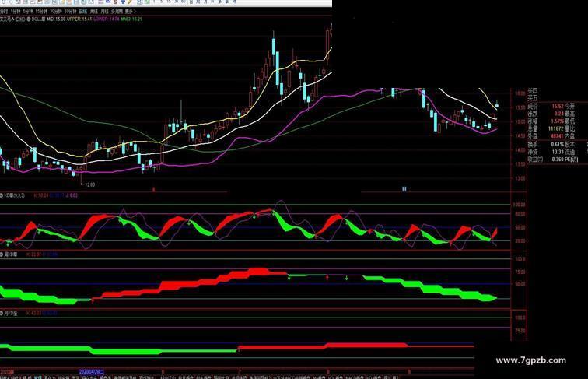Click the UPPER: 15.41 value
The image size is (588, 379).
coord(79,19)
